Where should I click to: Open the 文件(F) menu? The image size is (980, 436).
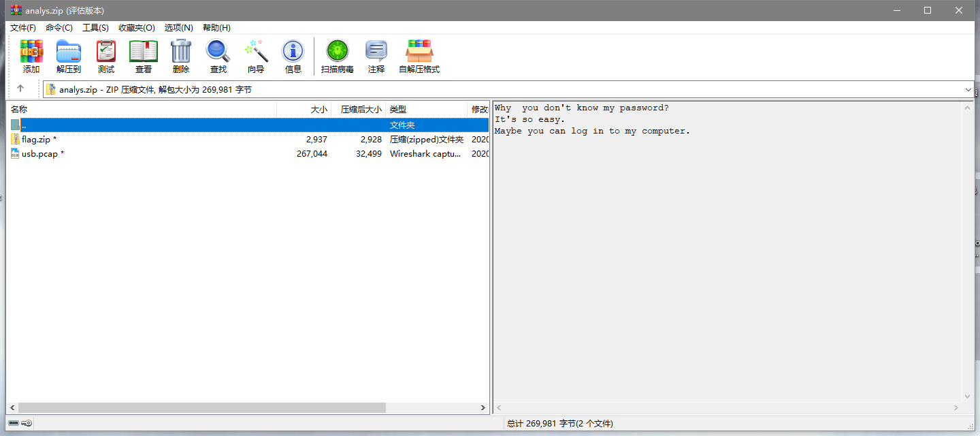pos(23,28)
